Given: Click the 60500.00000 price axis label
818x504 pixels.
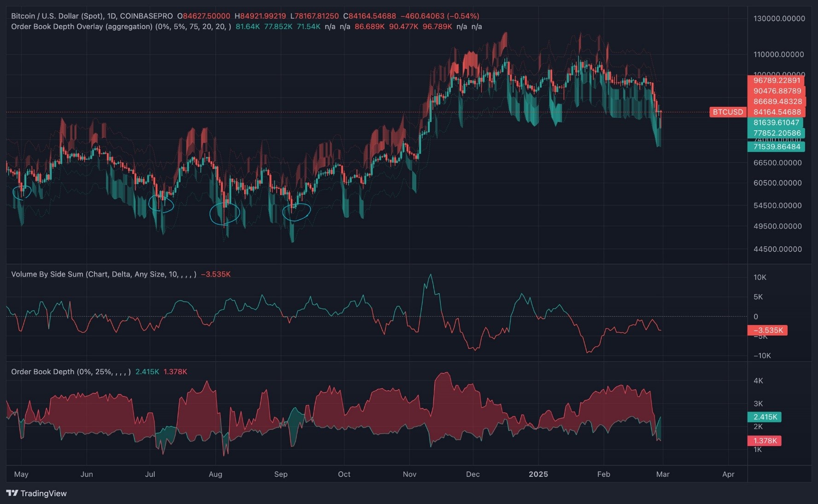Looking at the screenshot, I should [x=777, y=183].
